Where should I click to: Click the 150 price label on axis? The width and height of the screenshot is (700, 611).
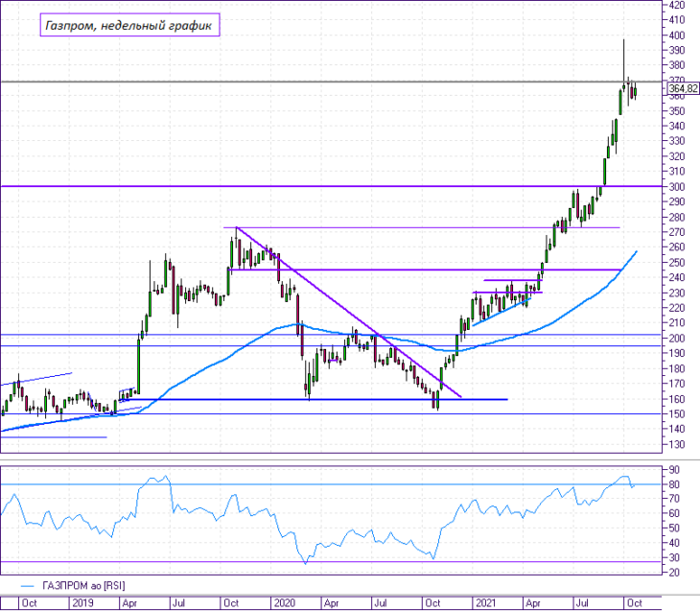[677, 414]
